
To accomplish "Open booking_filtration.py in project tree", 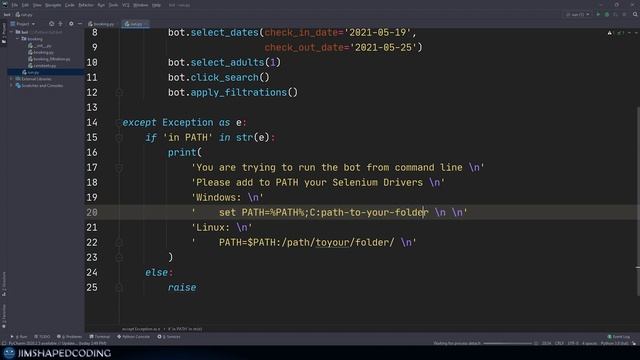I will 49,59.
